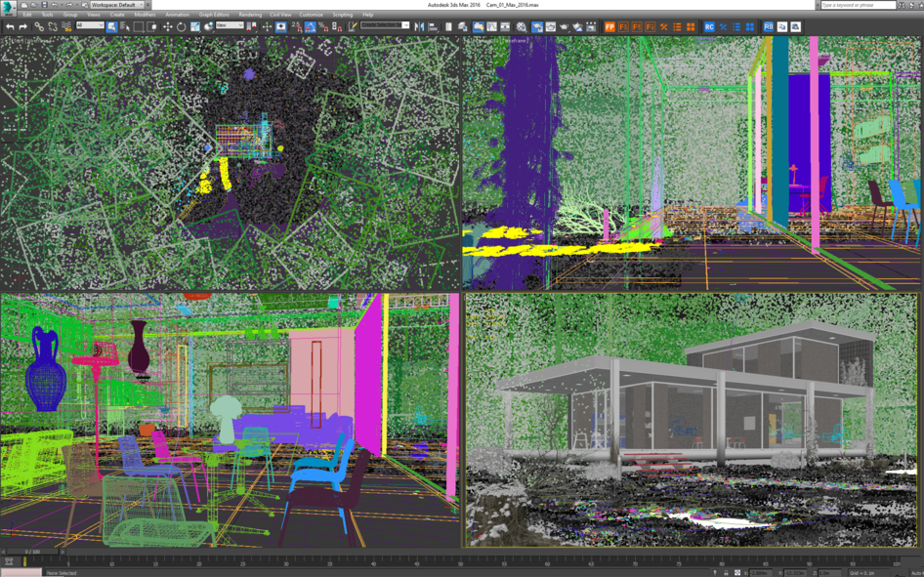The width and height of the screenshot is (924, 577).
Task: Click the Use Pivot Point Center icon
Action: (251, 26)
